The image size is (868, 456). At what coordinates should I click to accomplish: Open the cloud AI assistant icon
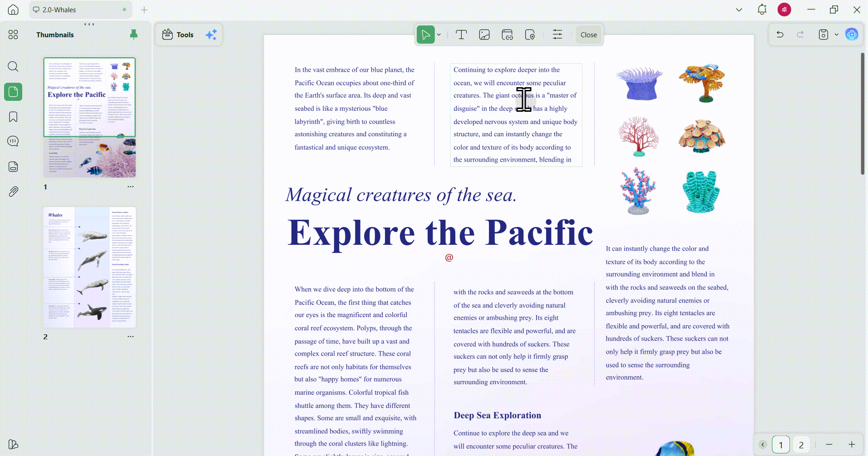tap(852, 35)
